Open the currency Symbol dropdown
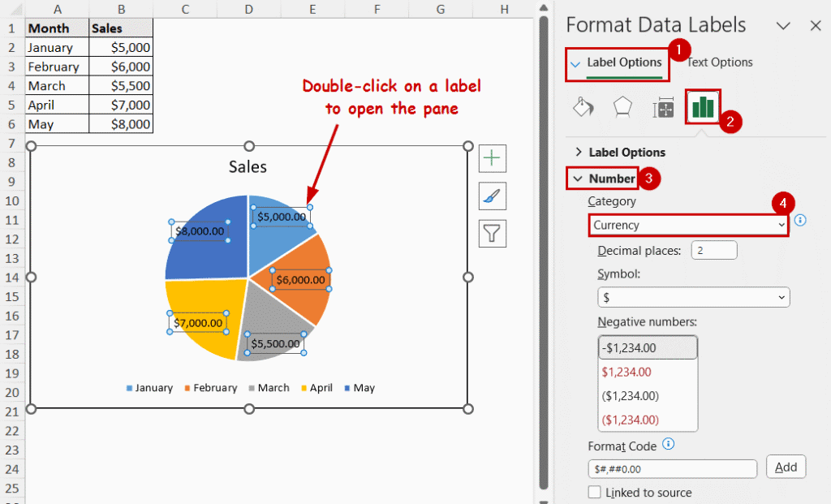The height and width of the screenshot is (504, 831). pos(694,297)
